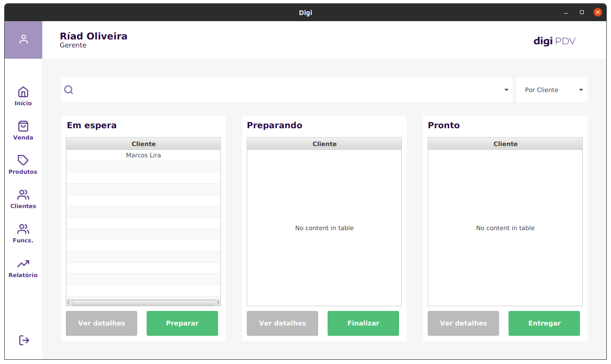Click the search magnifier icon
The width and height of the screenshot is (611, 364).
click(69, 90)
